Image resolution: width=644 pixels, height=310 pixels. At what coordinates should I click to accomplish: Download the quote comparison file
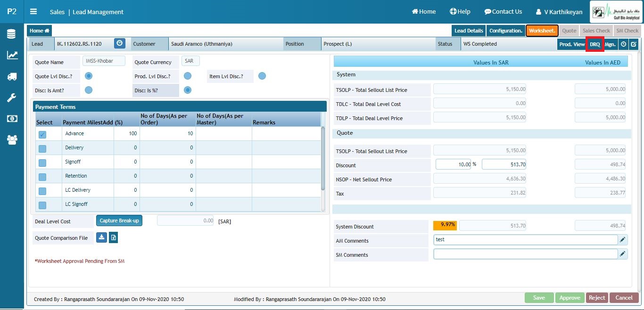(x=101, y=237)
